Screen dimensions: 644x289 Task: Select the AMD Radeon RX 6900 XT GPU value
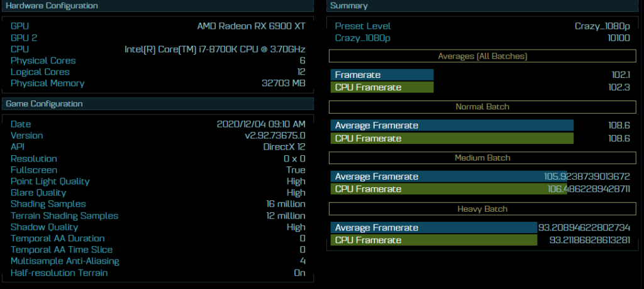[251, 26]
